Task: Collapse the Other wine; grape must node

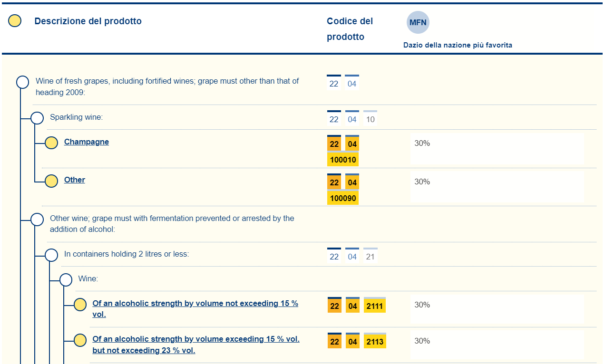Action: point(37,220)
